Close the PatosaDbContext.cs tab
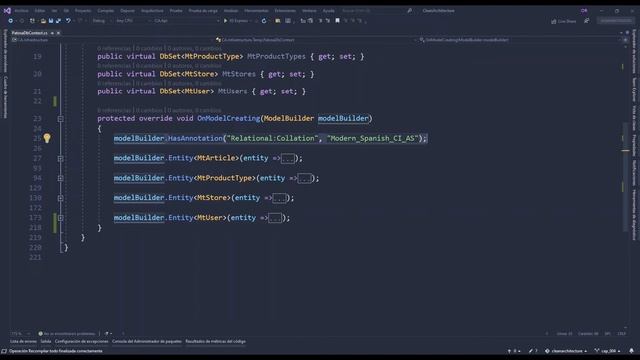640x360 pixels. (58, 33)
